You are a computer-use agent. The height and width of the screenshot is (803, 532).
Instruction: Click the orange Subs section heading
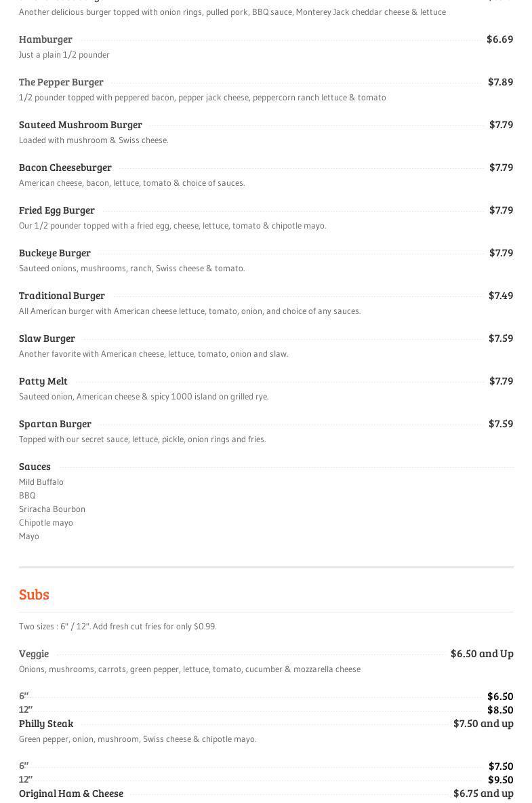34,594
